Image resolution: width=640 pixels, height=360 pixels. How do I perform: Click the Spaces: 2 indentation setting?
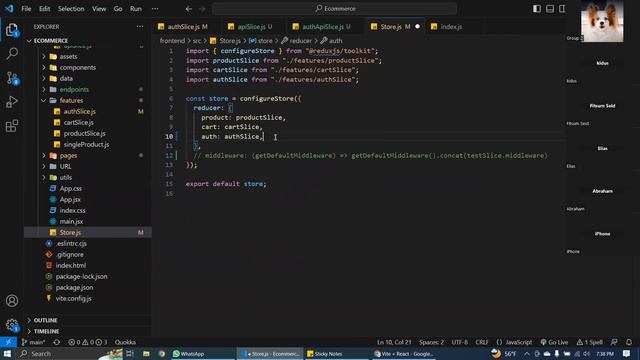[x=431, y=342]
